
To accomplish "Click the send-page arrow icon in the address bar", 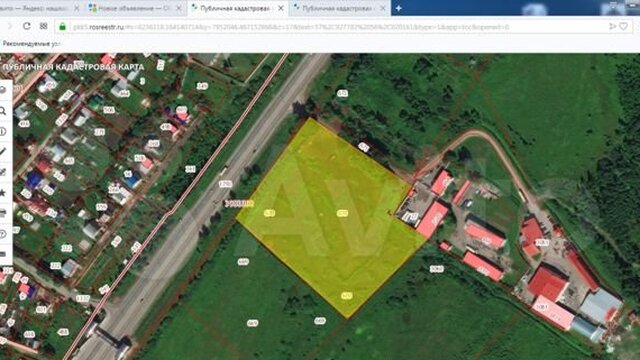I will (x=612, y=27).
